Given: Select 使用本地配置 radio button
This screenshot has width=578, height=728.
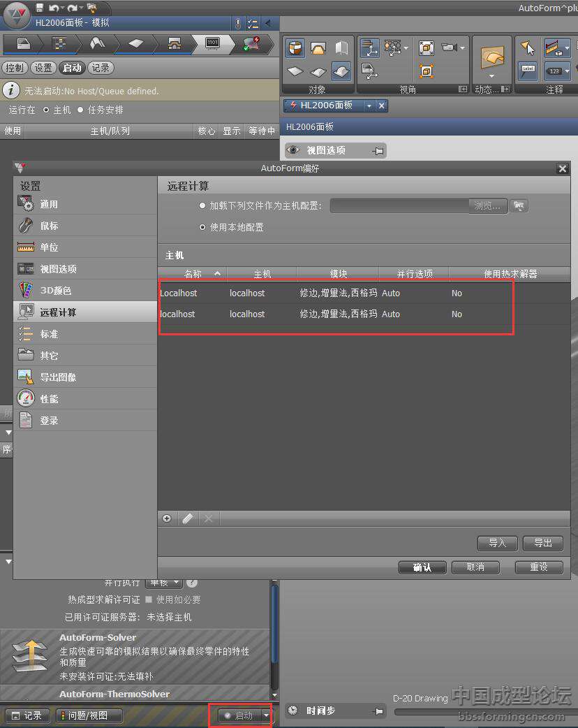Looking at the screenshot, I should (x=202, y=228).
